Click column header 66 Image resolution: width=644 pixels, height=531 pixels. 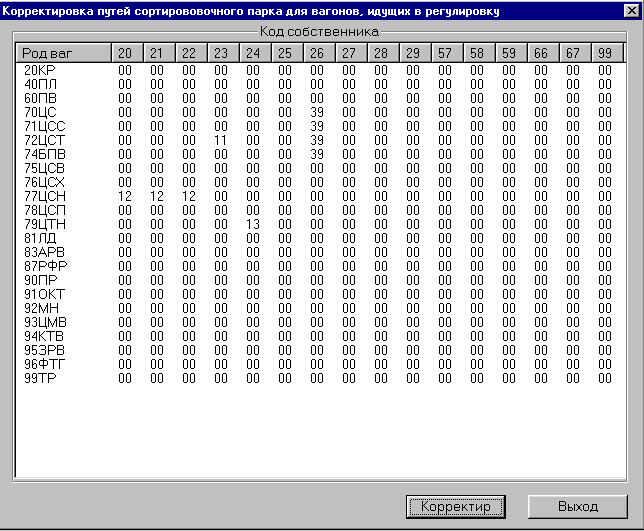pos(544,53)
